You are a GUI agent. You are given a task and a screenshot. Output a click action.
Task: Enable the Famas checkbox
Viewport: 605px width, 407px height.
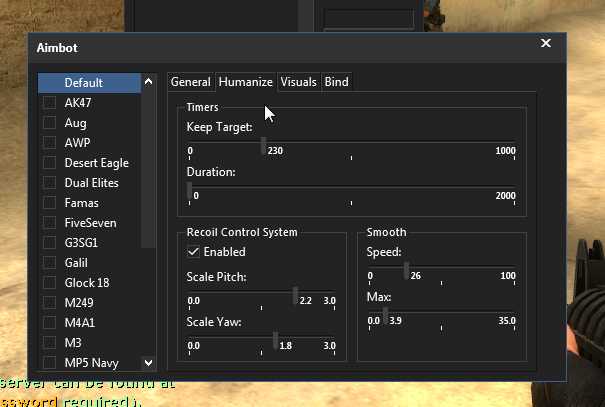pos(49,203)
